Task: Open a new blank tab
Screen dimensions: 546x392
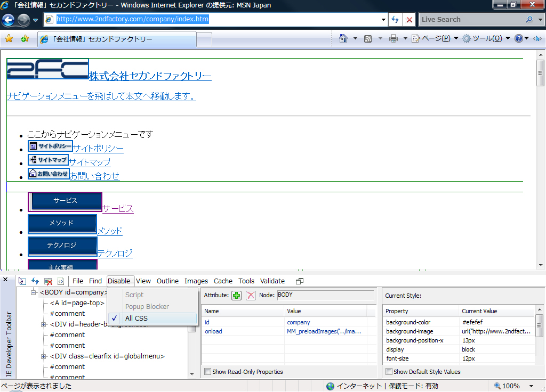Action: point(204,39)
